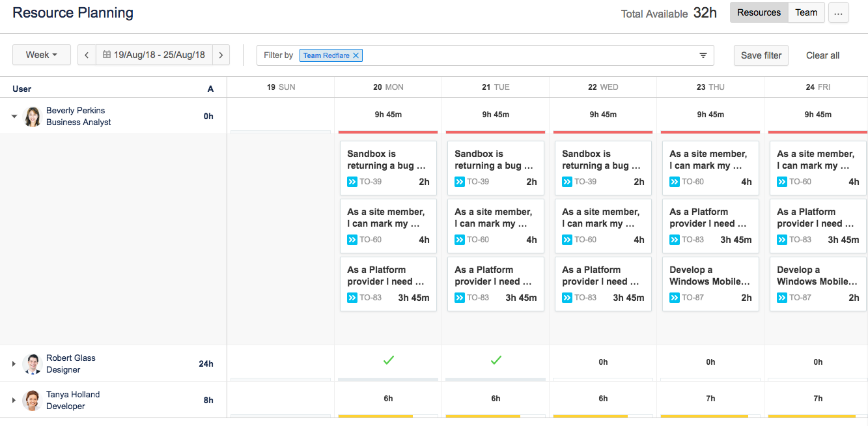Toggle Robert Glass' Tuesday availability checkmark
Image resolution: width=868 pixels, height=426 pixels.
(x=496, y=359)
